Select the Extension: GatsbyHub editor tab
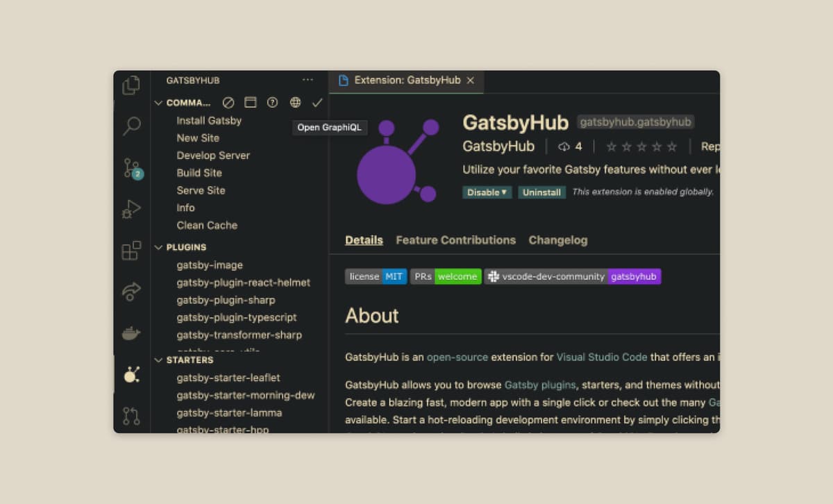 point(406,81)
